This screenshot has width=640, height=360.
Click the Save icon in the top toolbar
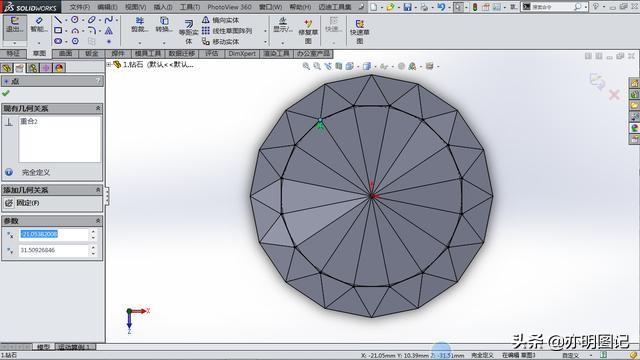[407, 7]
